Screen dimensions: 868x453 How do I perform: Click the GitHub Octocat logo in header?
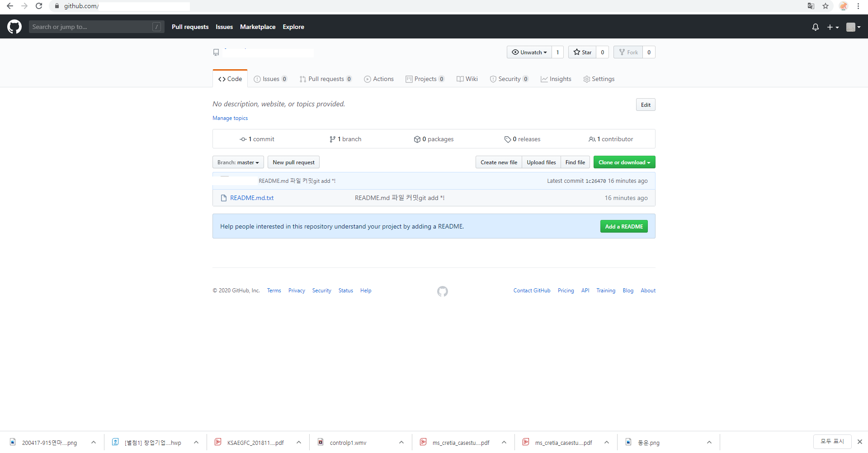(x=14, y=27)
